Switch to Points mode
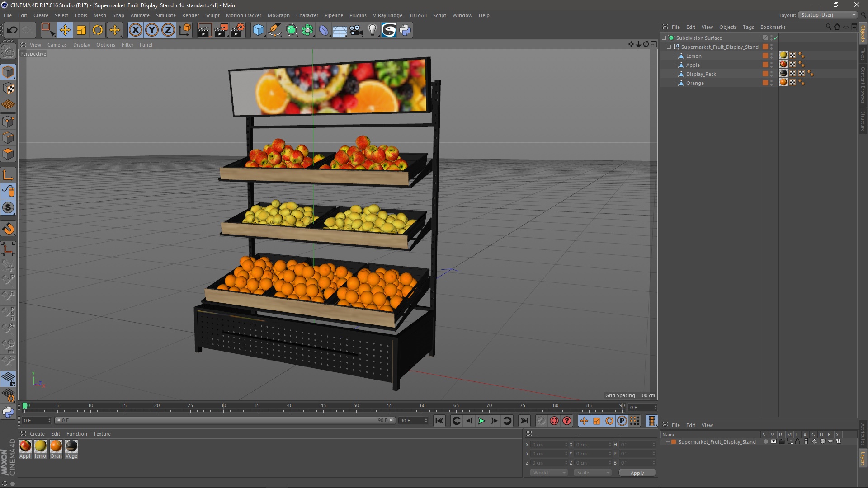Image resolution: width=868 pixels, height=488 pixels. [8, 121]
